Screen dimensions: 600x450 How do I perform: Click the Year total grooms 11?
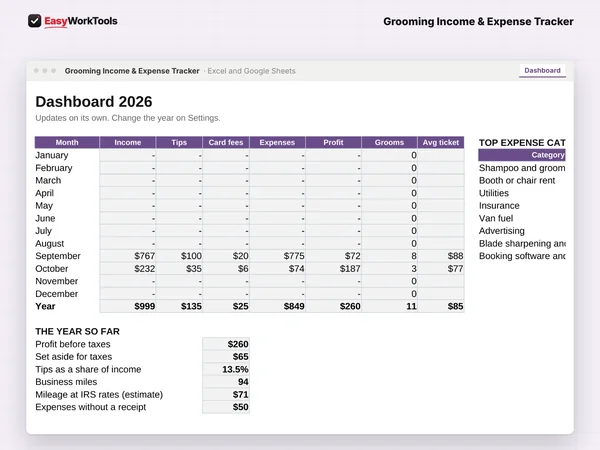[389, 307]
